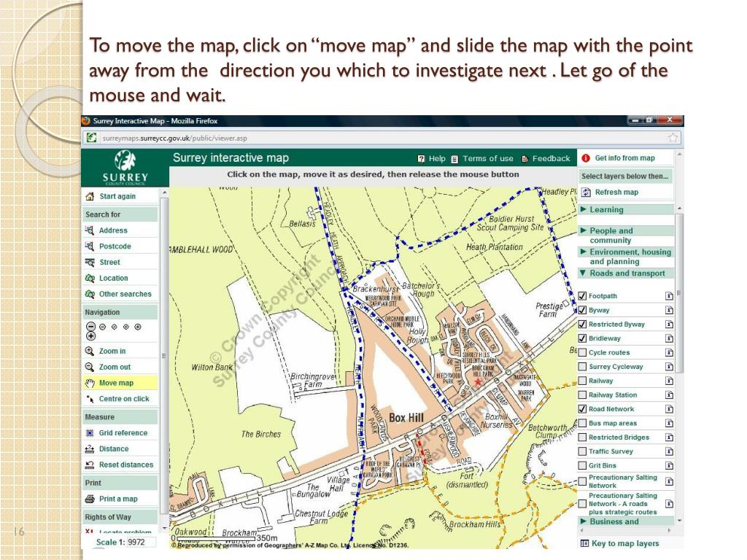The width and height of the screenshot is (747, 560).
Task: Select the Zoom out tool
Action: tap(115, 367)
